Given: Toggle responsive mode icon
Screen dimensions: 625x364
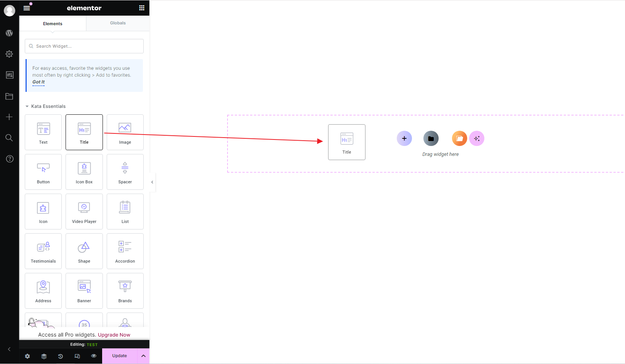Looking at the screenshot, I should [77, 356].
